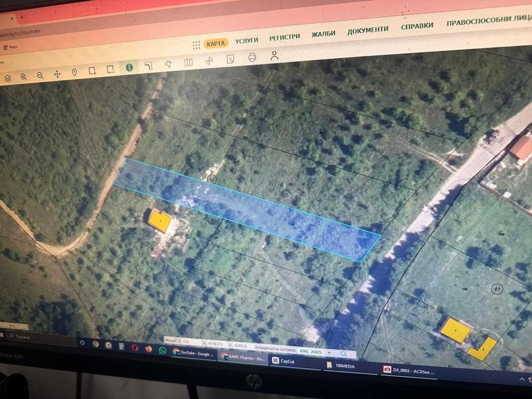532x399 pixels.
Task: Print the map with printer icon
Action: pos(252,57)
